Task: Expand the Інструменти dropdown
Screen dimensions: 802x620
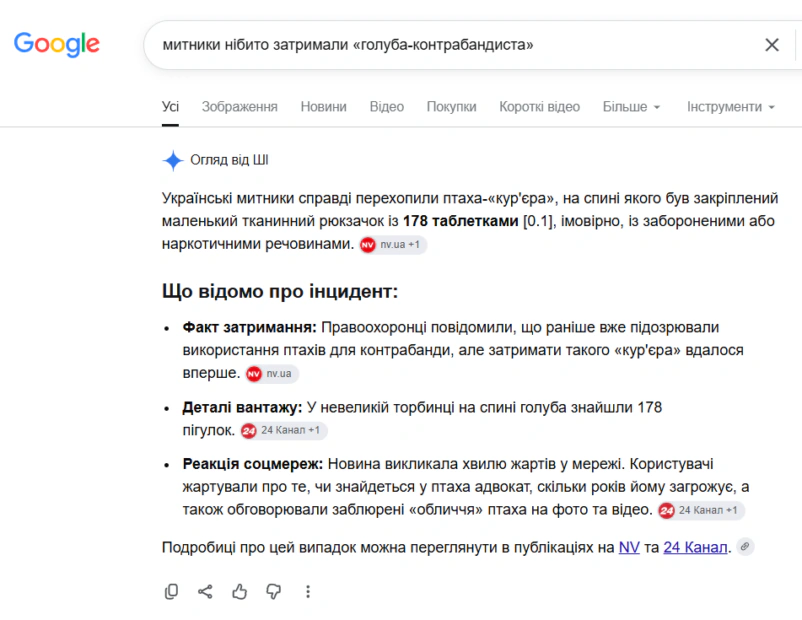Action: (731, 107)
